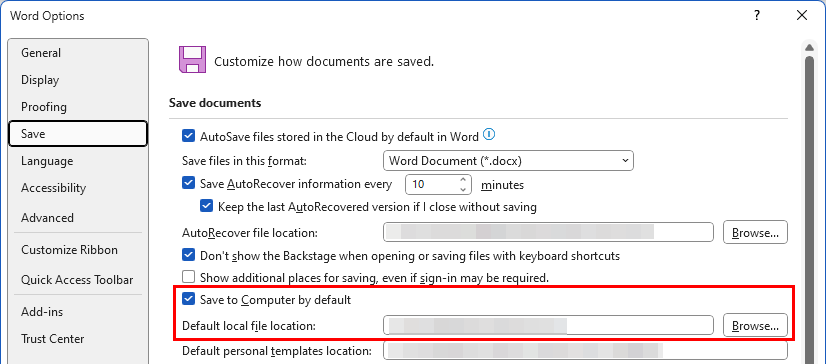Click the vertical scrollbar thumb
This screenshot has width=826, height=364.
810,210
